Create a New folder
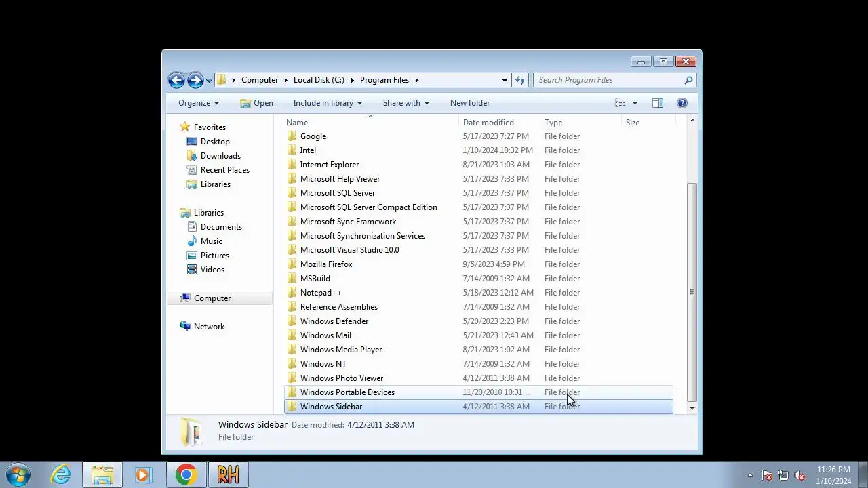This screenshot has width=868, height=488. [x=470, y=103]
